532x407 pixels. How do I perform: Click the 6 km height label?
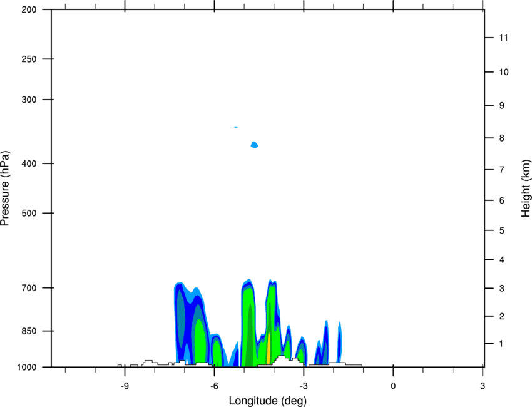click(x=502, y=200)
